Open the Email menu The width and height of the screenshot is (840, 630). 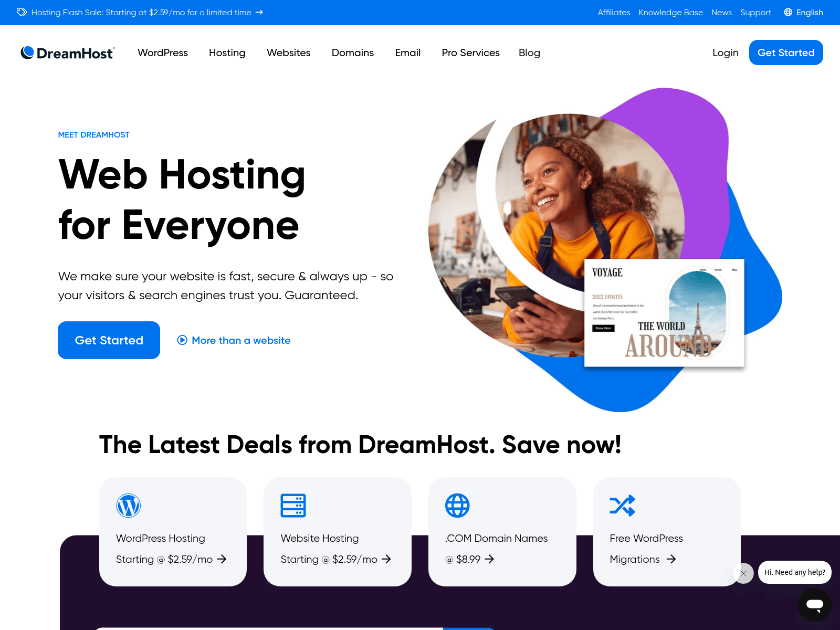408,52
